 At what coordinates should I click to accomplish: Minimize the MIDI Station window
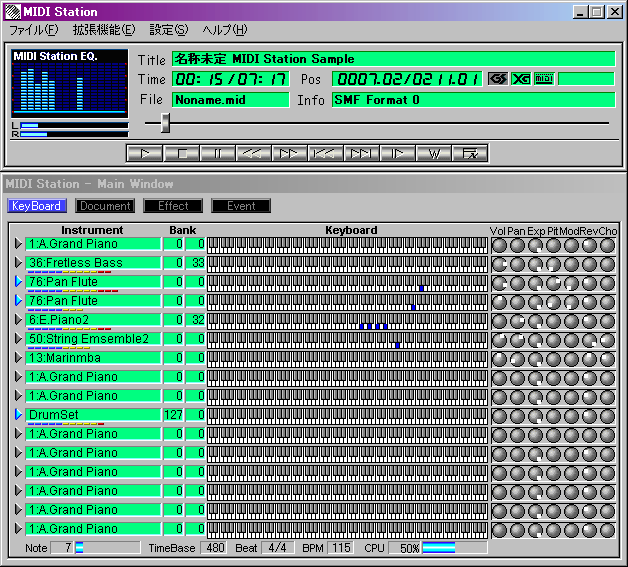coord(580,12)
